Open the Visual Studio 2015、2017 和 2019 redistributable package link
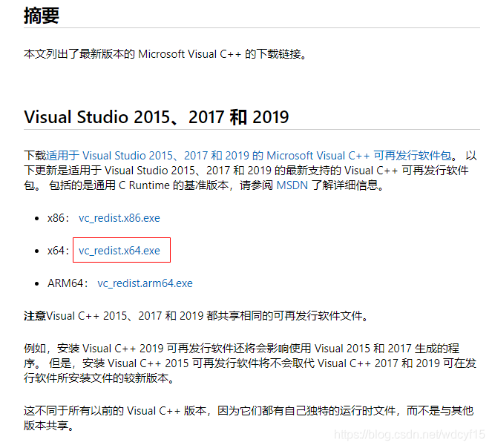This screenshot has width=492, height=448. pyautogui.click(x=249, y=156)
